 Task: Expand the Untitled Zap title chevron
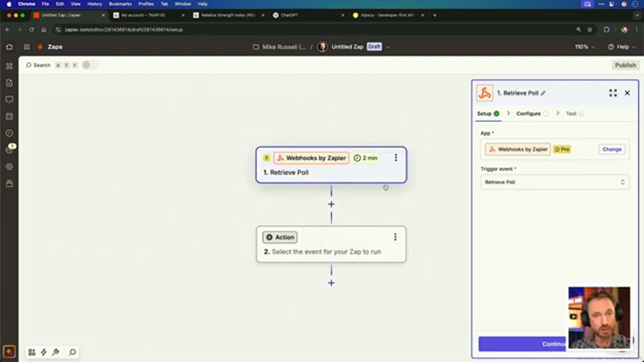[x=388, y=47]
